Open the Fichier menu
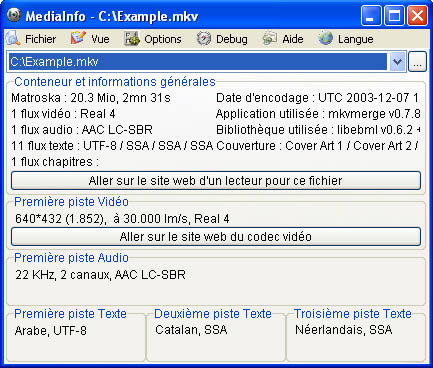This screenshot has height=368, width=433. (x=41, y=39)
